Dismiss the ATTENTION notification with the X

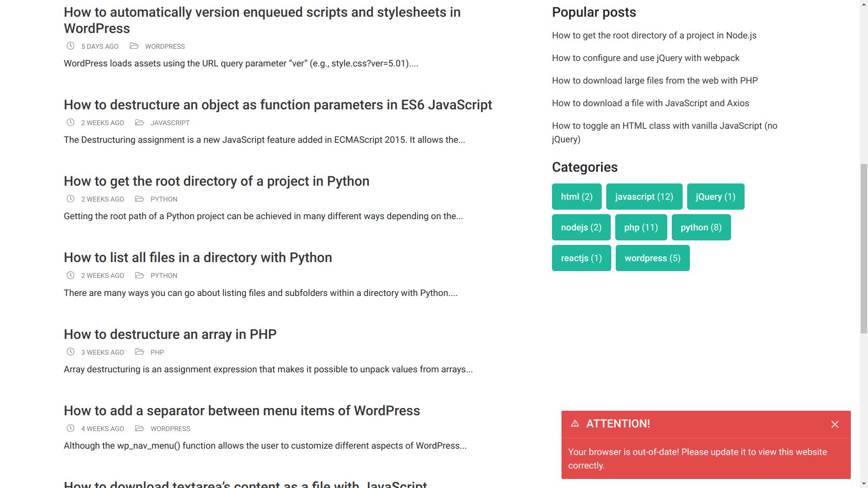[x=835, y=424]
